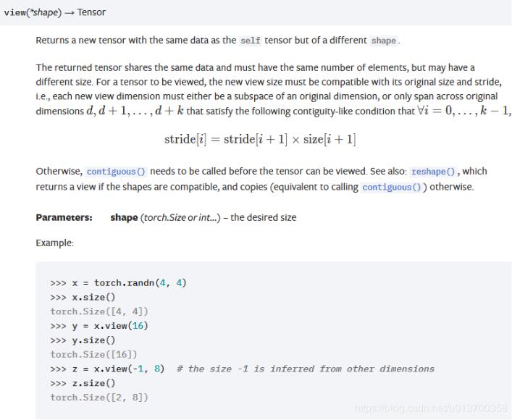Click the blog.csdn.net watermark URL
The width and height of the screenshot is (512, 420).
pos(432,409)
